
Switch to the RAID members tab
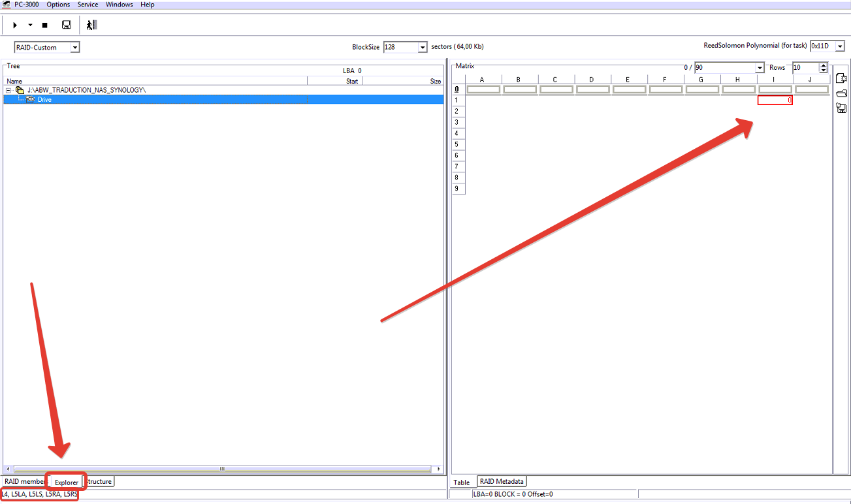[25, 481]
